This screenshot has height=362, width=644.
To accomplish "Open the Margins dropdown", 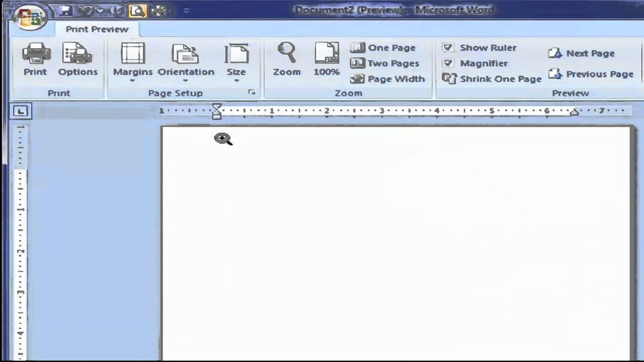I will 132,62.
